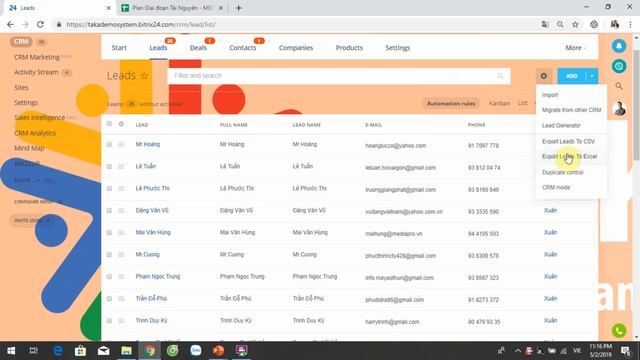
Task: Click the green phone call button
Action: 619,331
